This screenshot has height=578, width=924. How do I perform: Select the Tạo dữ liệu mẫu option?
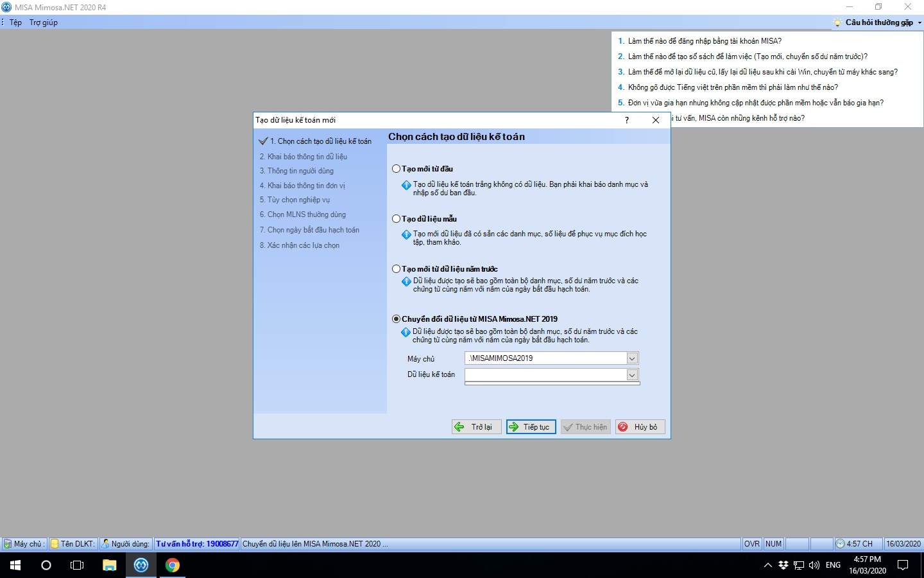(397, 219)
